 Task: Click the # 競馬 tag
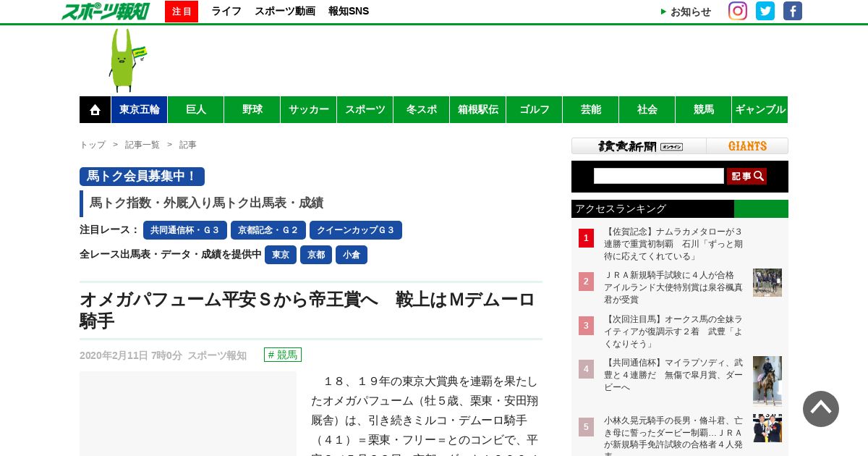click(x=283, y=355)
